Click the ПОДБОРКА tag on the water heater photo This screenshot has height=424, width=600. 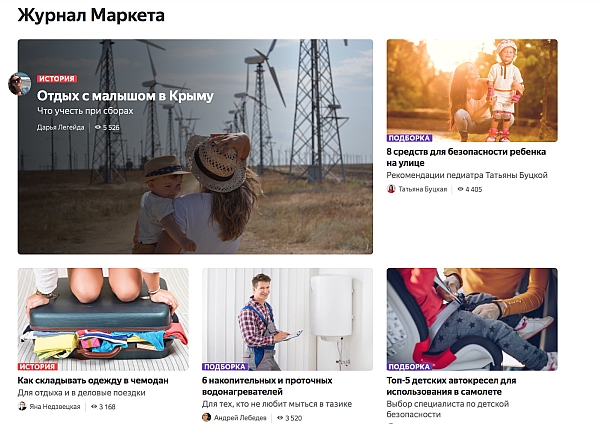(225, 367)
